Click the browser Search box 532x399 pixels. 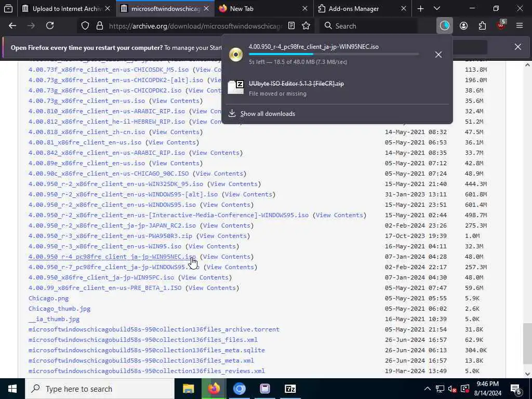[368, 26]
